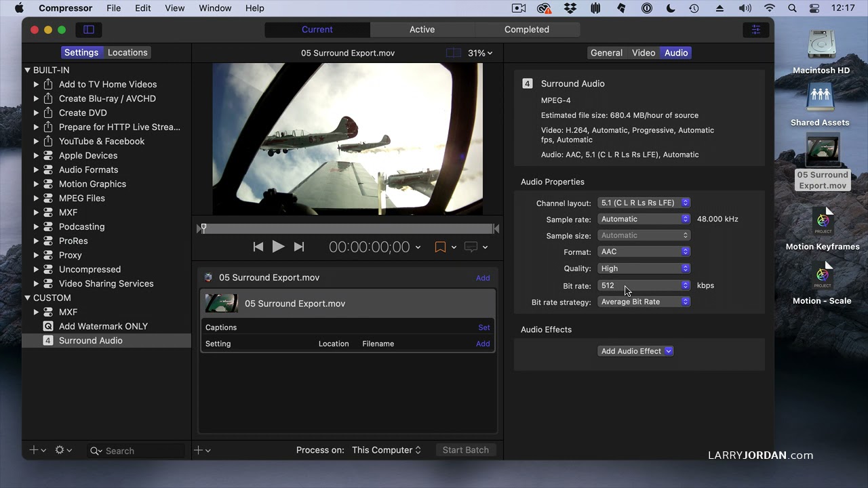Image resolution: width=868 pixels, height=488 pixels.
Task: Open the Sample rate dropdown
Action: tap(644, 219)
